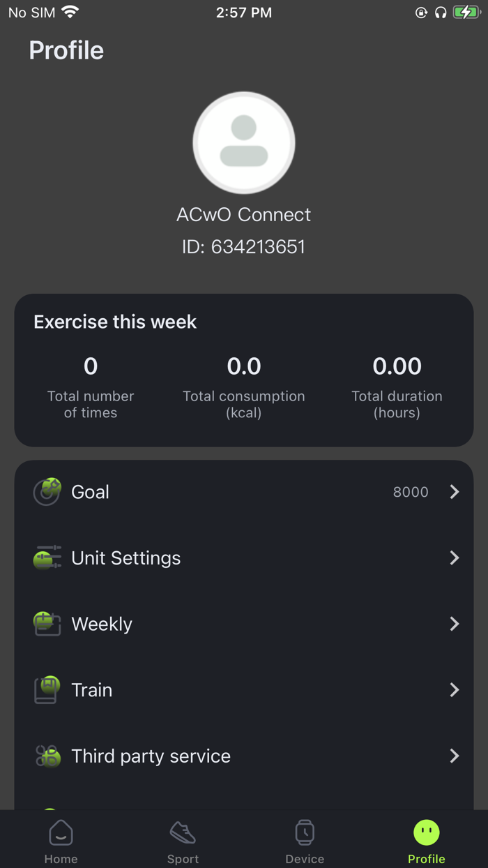Expand the Goal row chevron
This screenshot has width=488, height=868.
[x=454, y=491]
